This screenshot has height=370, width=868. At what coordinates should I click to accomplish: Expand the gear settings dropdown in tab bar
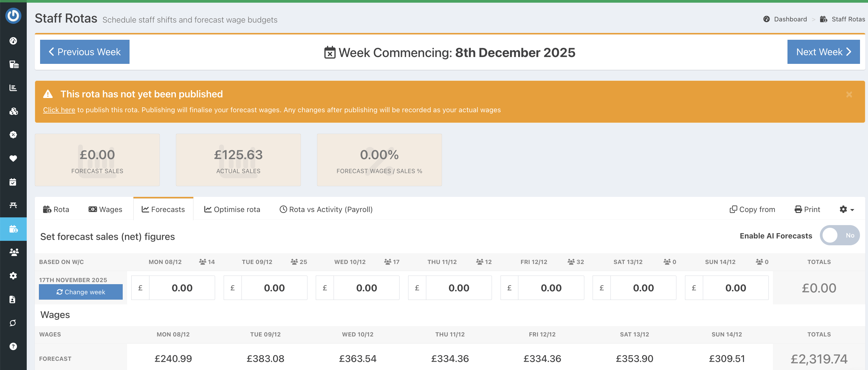click(846, 209)
